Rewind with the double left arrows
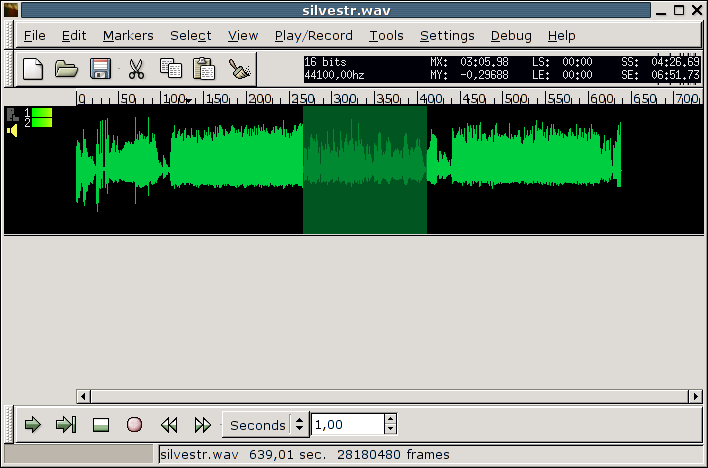This screenshot has width=708, height=468. [x=169, y=425]
